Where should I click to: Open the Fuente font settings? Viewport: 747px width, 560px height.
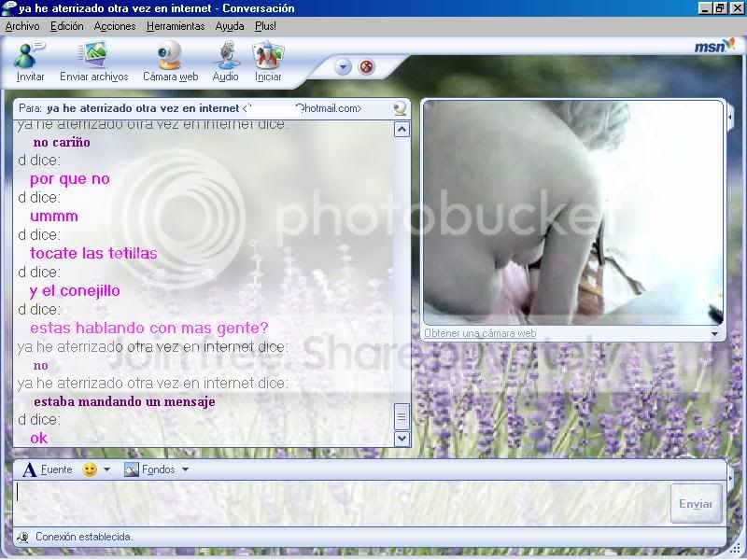click(x=48, y=470)
